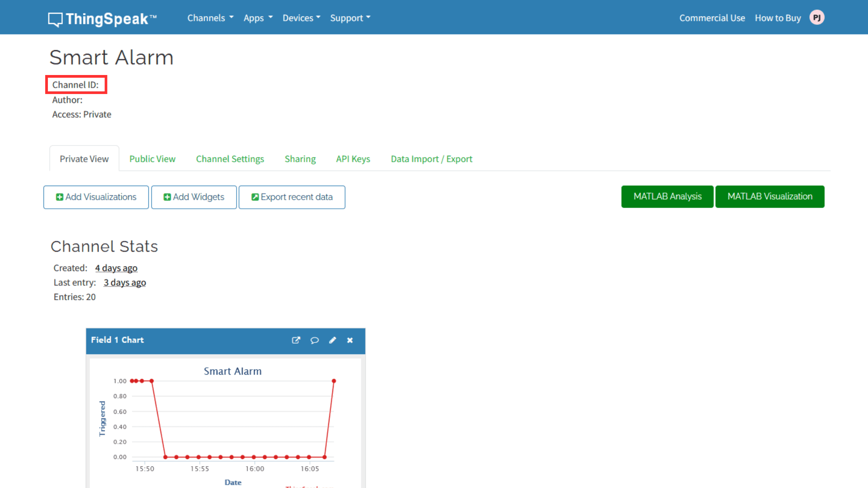Click the 'Access: Private' text

coord(81,114)
